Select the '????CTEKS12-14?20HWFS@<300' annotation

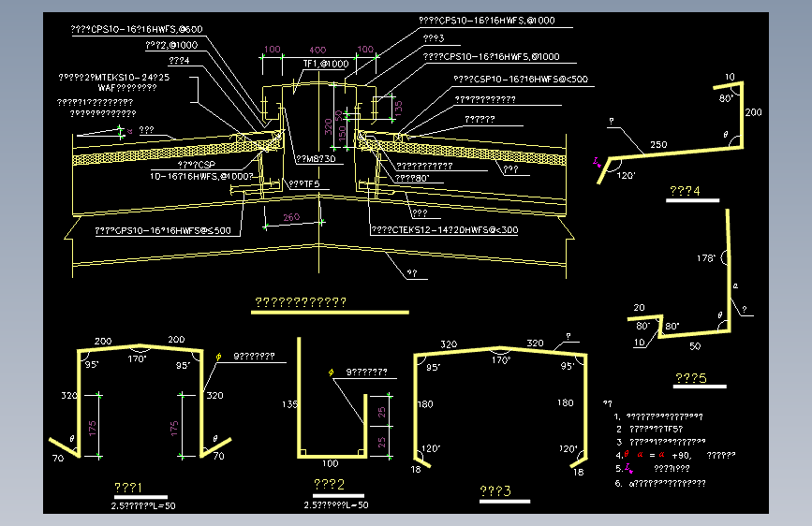[x=445, y=230]
